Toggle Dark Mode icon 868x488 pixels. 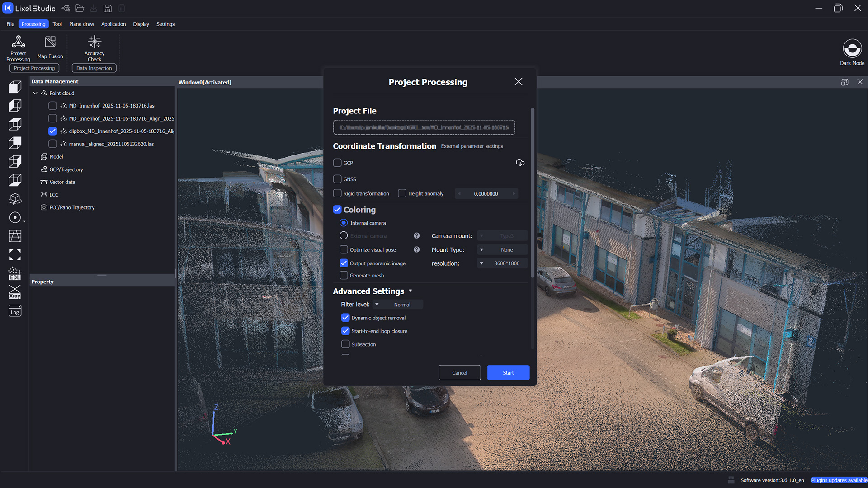[852, 49]
